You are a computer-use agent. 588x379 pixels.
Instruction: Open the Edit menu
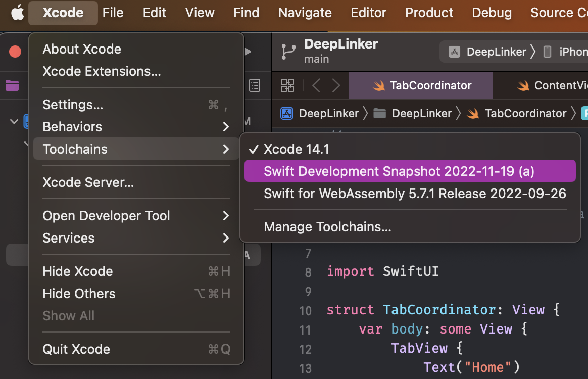tap(155, 13)
